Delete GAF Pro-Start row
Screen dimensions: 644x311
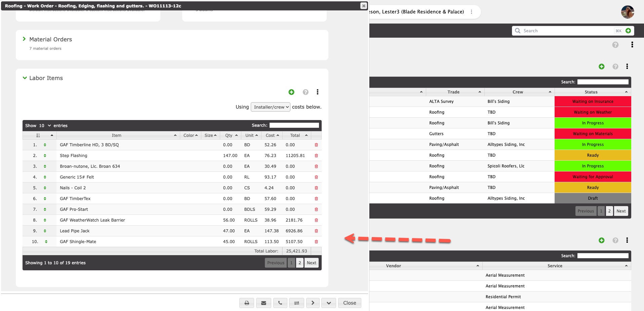(x=316, y=209)
